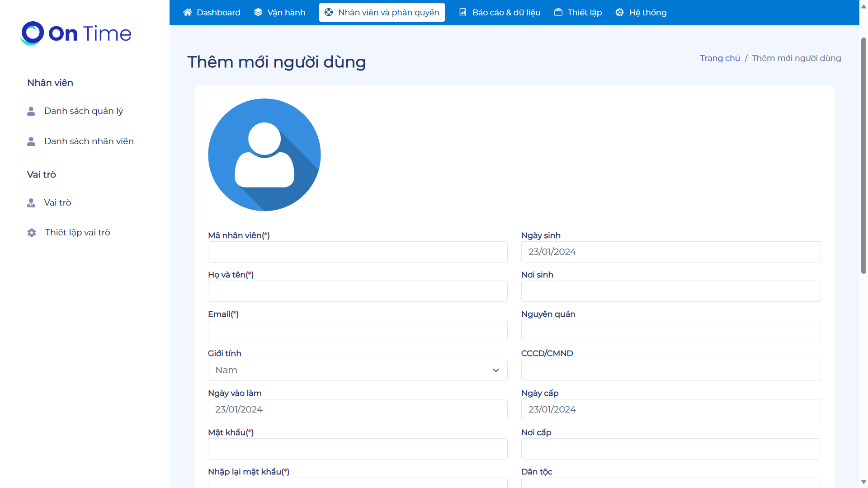Click the Vận hành layers icon
This screenshot has height=488, width=868.
click(x=258, y=12)
